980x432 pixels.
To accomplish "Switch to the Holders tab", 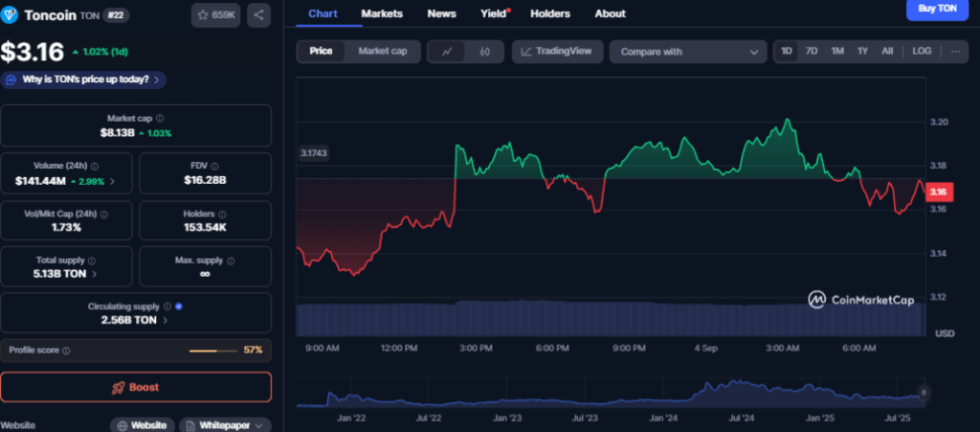I will coord(550,13).
